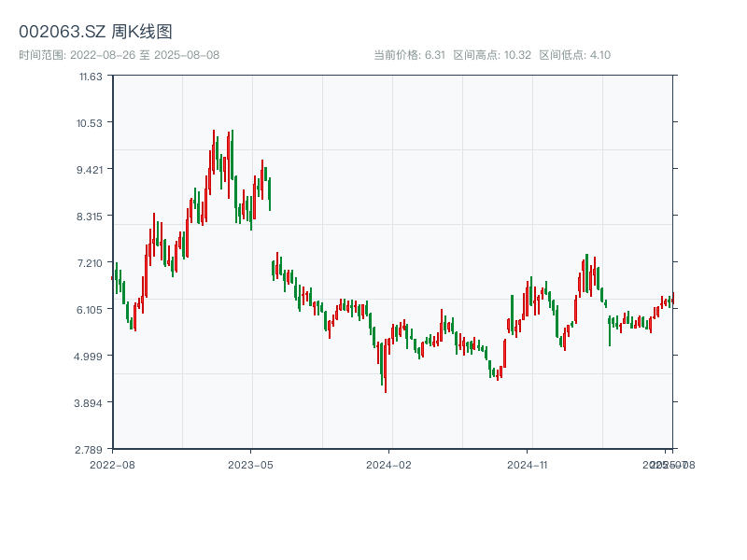Click the 区间低点 4.10 label
The image size is (747, 560).
click(574, 55)
